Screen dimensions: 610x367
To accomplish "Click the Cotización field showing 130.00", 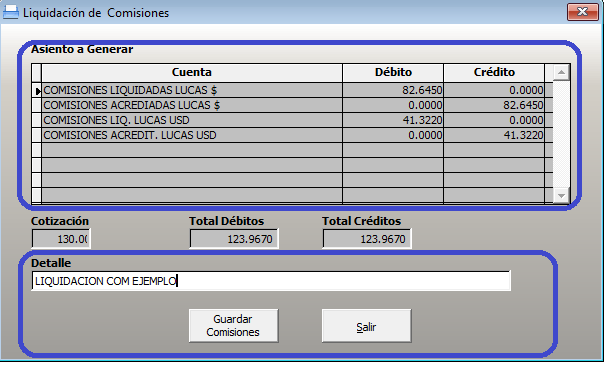I will [61, 239].
